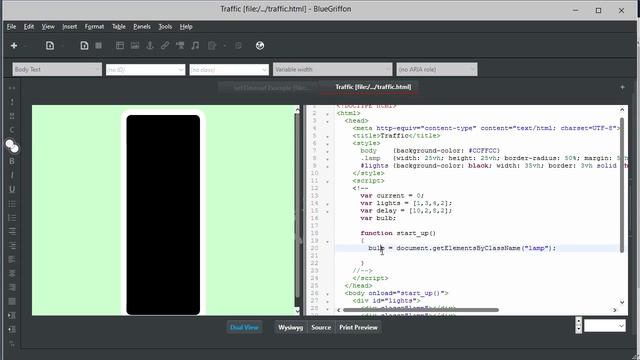Open the (no ARIA role) dropdown
640x360 pixels.
pos(437,69)
